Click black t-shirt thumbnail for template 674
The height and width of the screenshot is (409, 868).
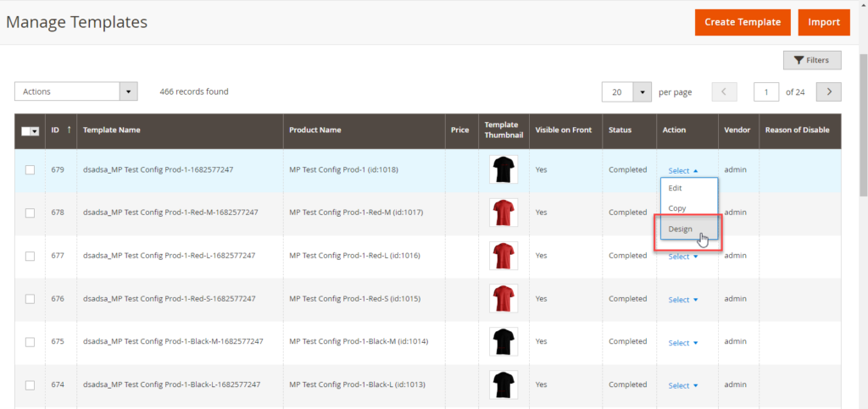[x=504, y=384]
